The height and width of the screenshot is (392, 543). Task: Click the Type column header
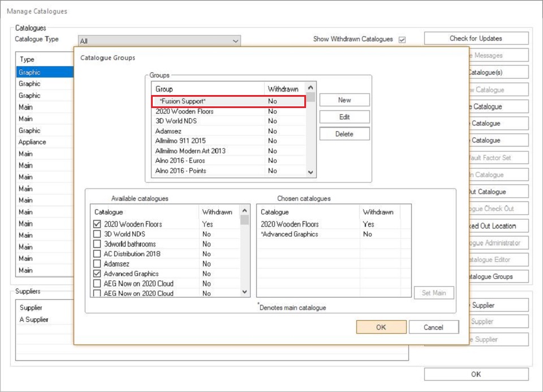45,59
